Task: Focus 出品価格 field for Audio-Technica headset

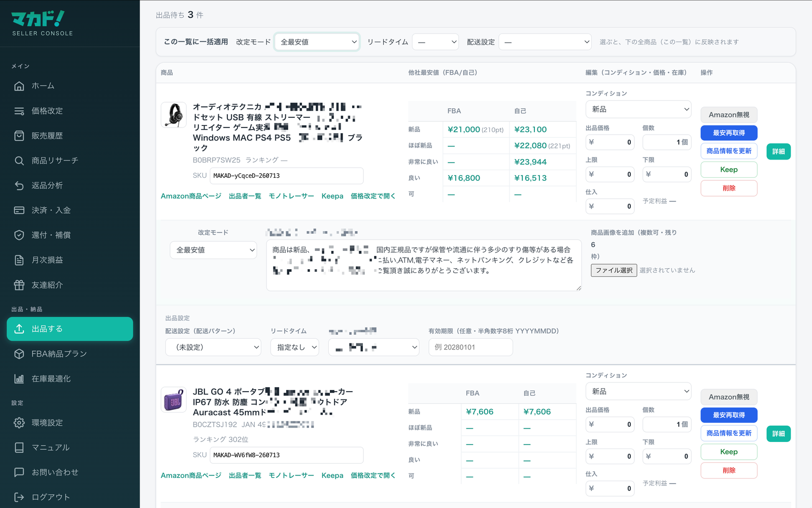Action: [x=610, y=142]
